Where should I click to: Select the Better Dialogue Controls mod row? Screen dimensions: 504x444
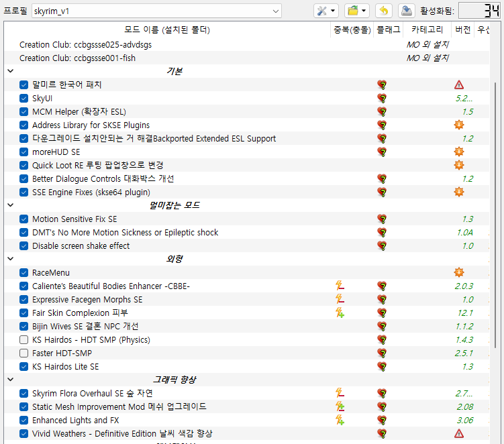[247, 178]
